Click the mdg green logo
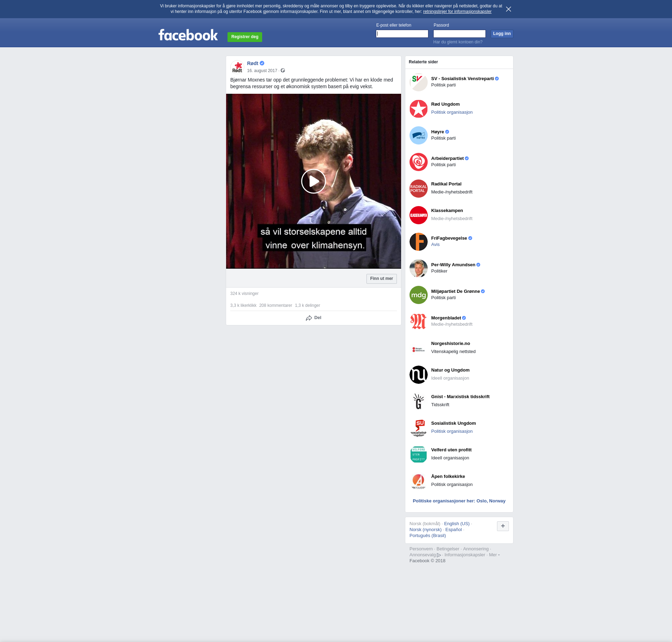Viewport: 672px width, 642px height. pyautogui.click(x=418, y=295)
